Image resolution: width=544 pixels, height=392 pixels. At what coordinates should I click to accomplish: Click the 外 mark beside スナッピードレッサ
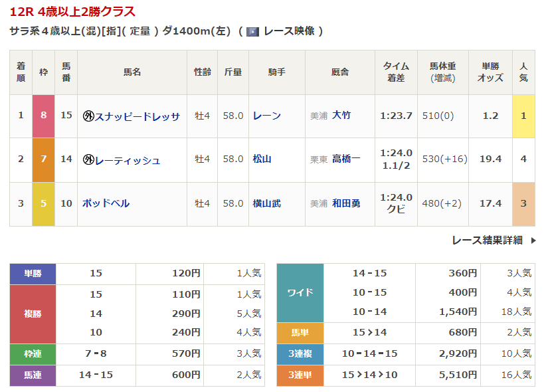click(x=88, y=116)
